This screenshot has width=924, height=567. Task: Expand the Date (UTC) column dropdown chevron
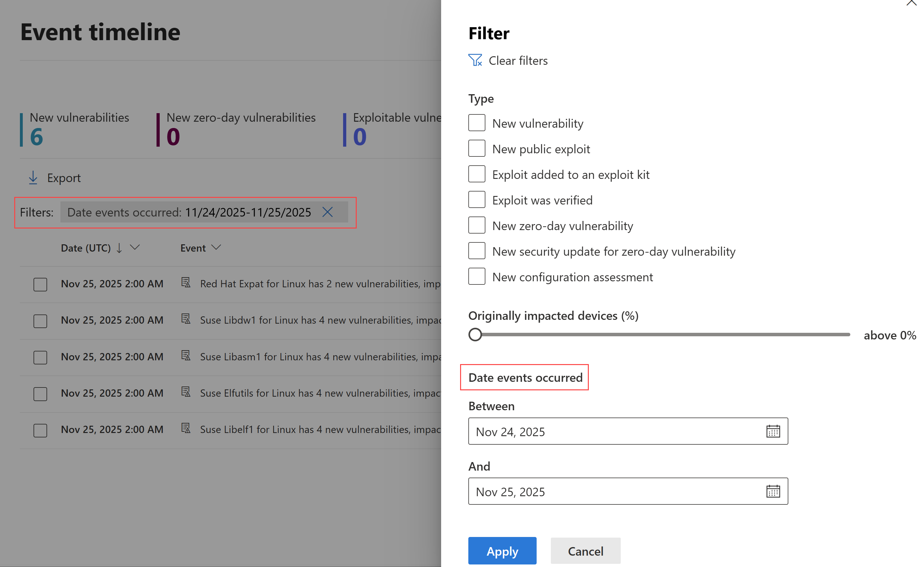pos(135,247)
